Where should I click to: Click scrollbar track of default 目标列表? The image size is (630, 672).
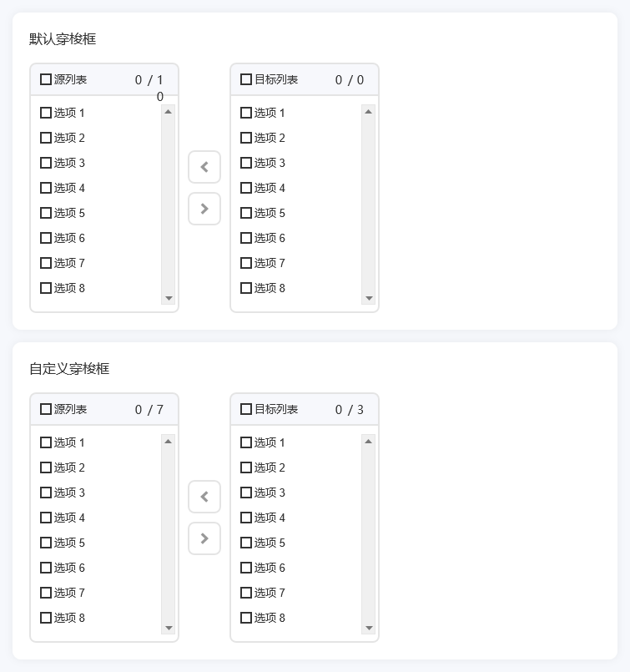point(369,205)
